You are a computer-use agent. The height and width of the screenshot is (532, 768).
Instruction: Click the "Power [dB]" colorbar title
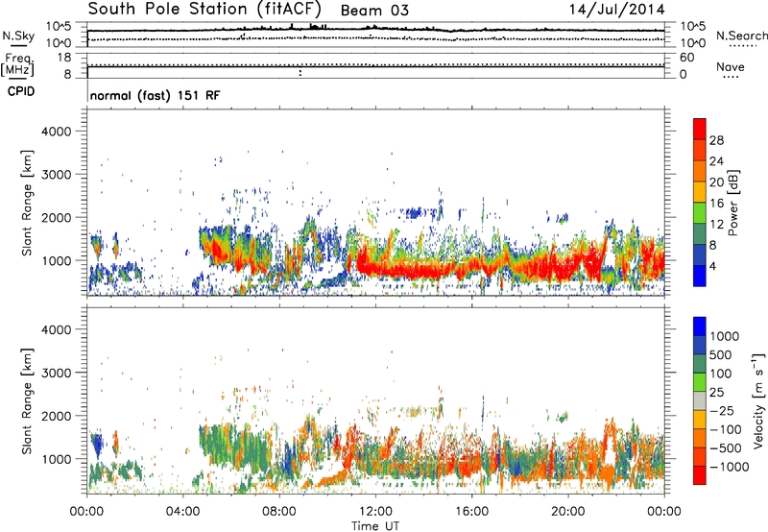[733, 203]
